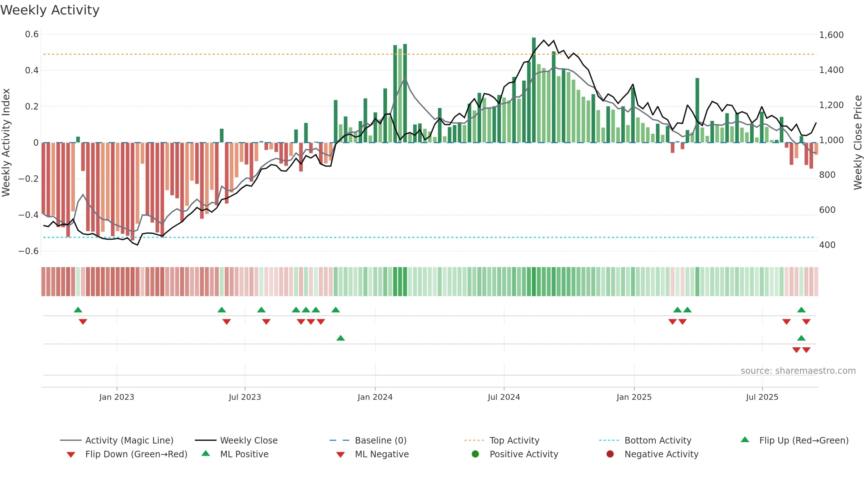Click the green triangle icon beside ML Positive

206,453
